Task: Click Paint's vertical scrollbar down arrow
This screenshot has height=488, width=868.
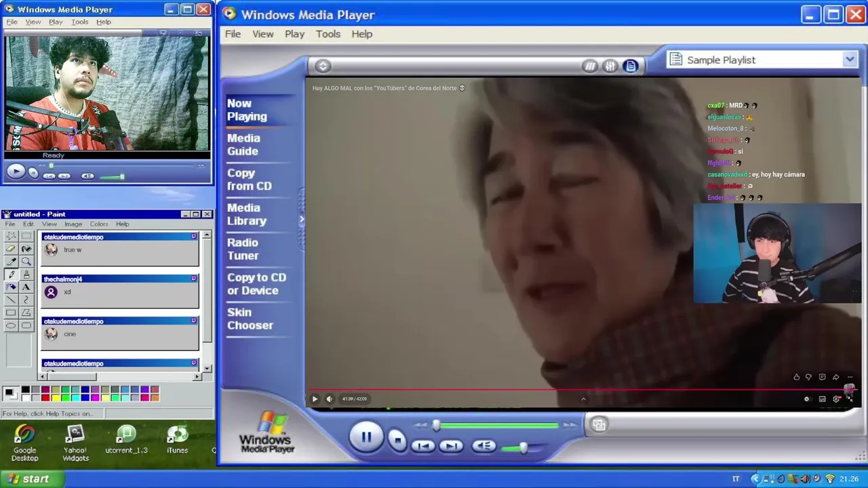Action: coord(207,368)
